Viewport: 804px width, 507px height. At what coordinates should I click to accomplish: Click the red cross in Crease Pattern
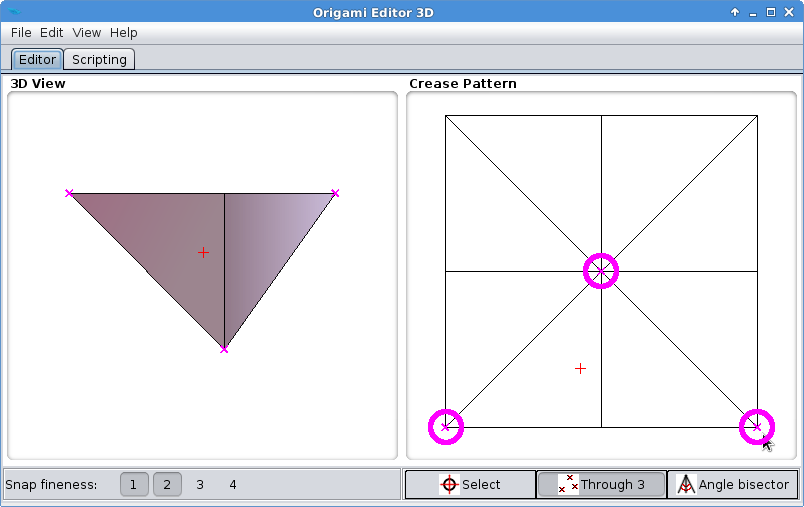tap(580, 369)
